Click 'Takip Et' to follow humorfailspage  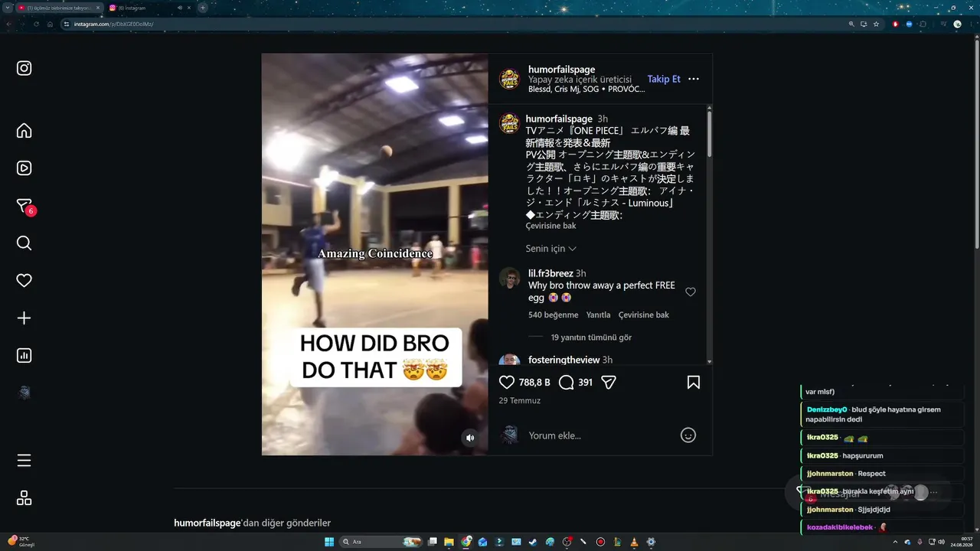pos(664,79)
